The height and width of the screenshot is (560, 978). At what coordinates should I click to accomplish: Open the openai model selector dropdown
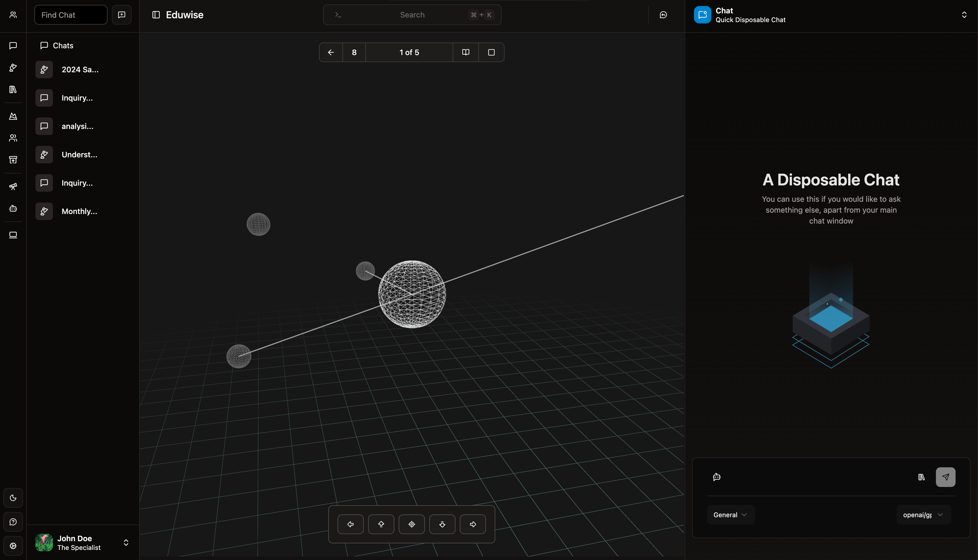(x=923, y=515)
